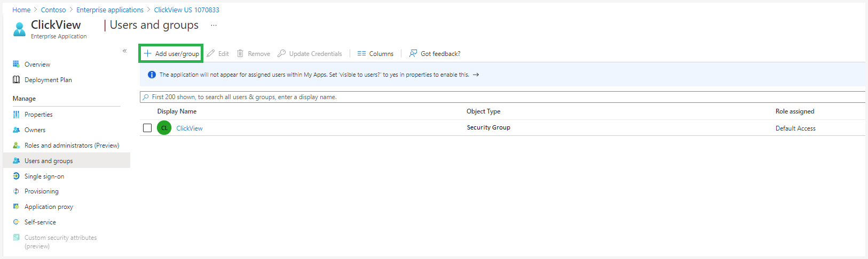Viewport: 868px width, 259px height.
Task: Click the Self-service icon
Action: [16, 222]
